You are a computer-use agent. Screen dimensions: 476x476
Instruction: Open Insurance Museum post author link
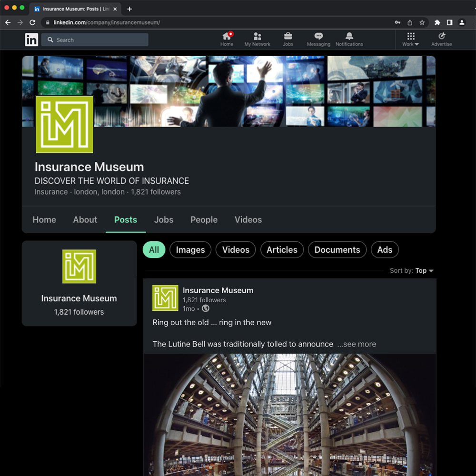(218, 290)
